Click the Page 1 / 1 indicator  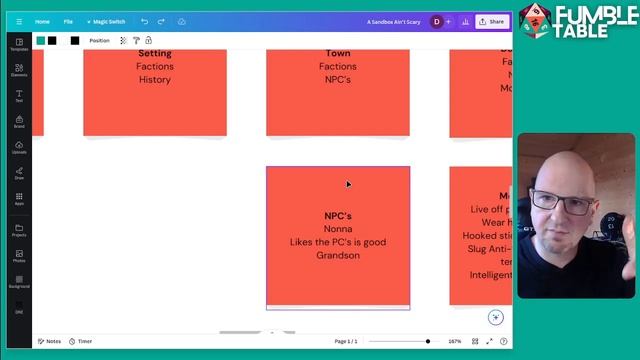(346, 341)
